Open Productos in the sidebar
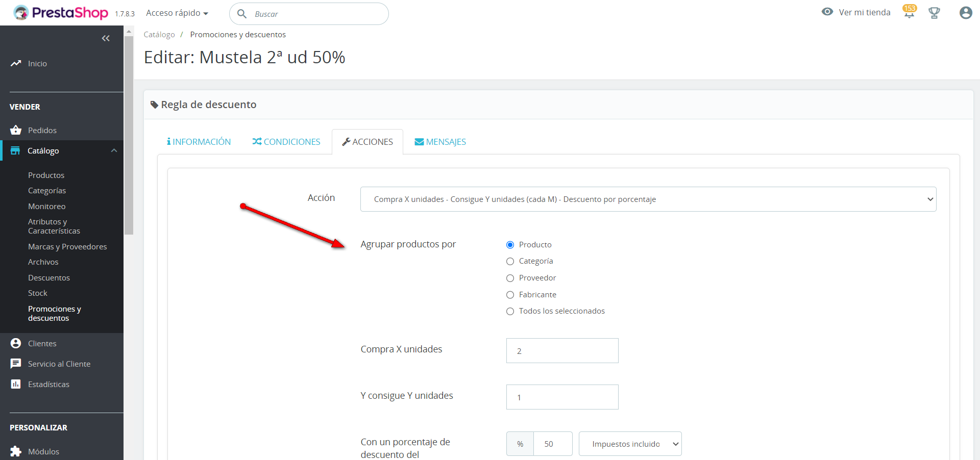 [46, 175]
